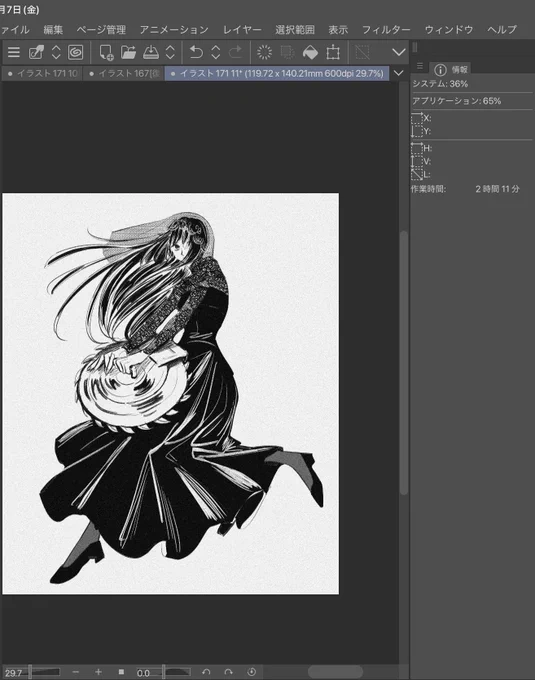
Task: Click the Y: coordinate readout
Action: point(421,131)
